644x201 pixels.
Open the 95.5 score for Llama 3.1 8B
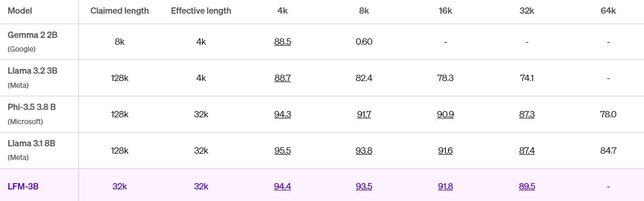(x=282, y=150)
